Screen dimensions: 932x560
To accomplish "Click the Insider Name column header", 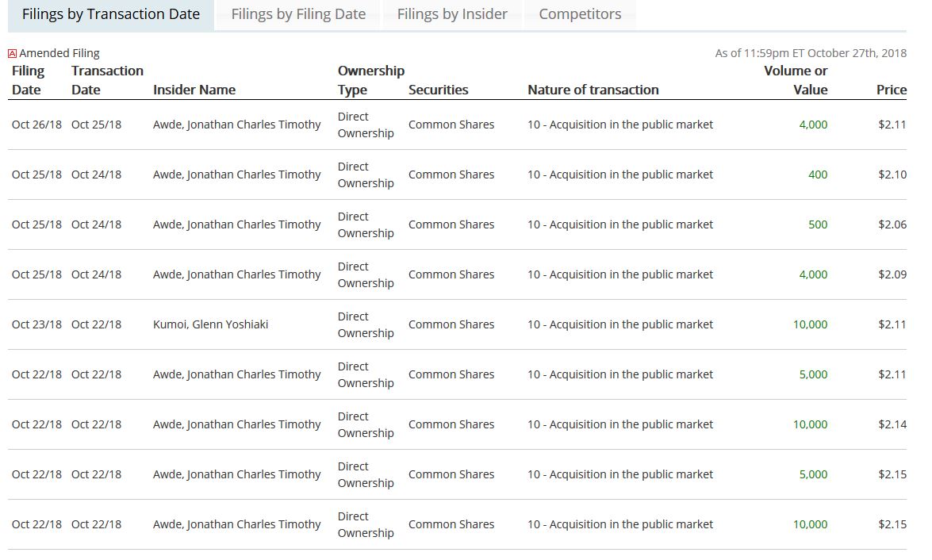I will point(194,90).
